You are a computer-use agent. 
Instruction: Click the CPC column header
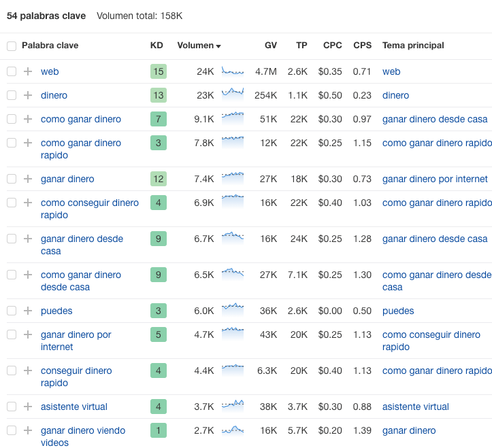(x=333, y=46)
